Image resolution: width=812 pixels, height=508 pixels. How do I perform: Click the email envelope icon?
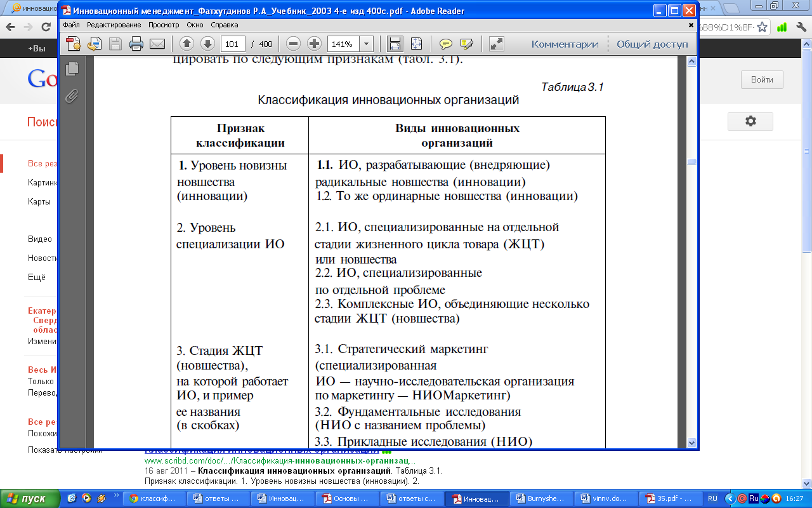(157, 44)
